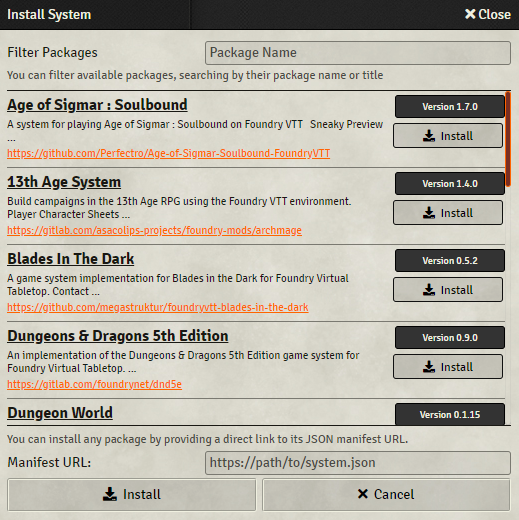
Task: Open the Age-of-Sigmar-Soulbound GitHub link
Action: pos(169,153)
